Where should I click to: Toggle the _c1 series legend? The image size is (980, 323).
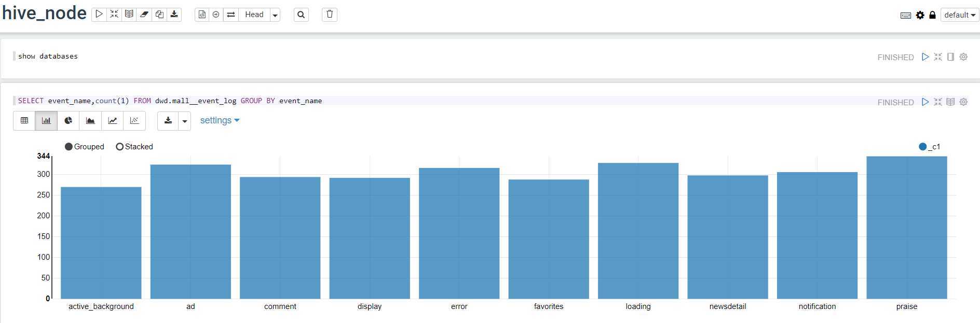929,147
